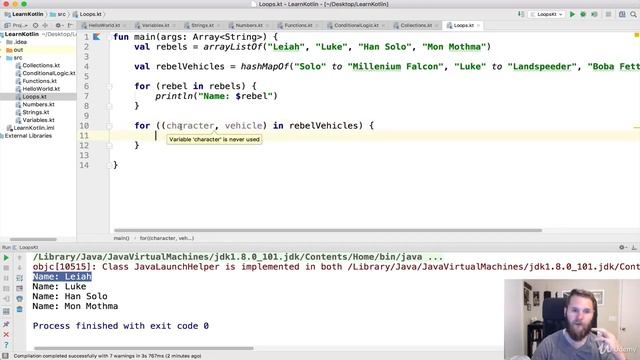Click LearnKotlin in the navigation breadcrumb
Image resolution: width=640 pixels, height=360 pixels.
24,14
